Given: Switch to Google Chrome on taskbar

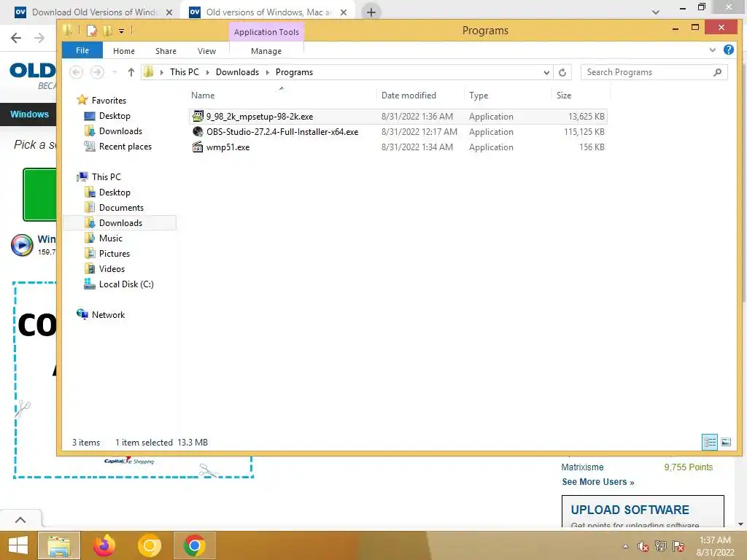Looking at the screenshot, I should (x=194, y=545).
